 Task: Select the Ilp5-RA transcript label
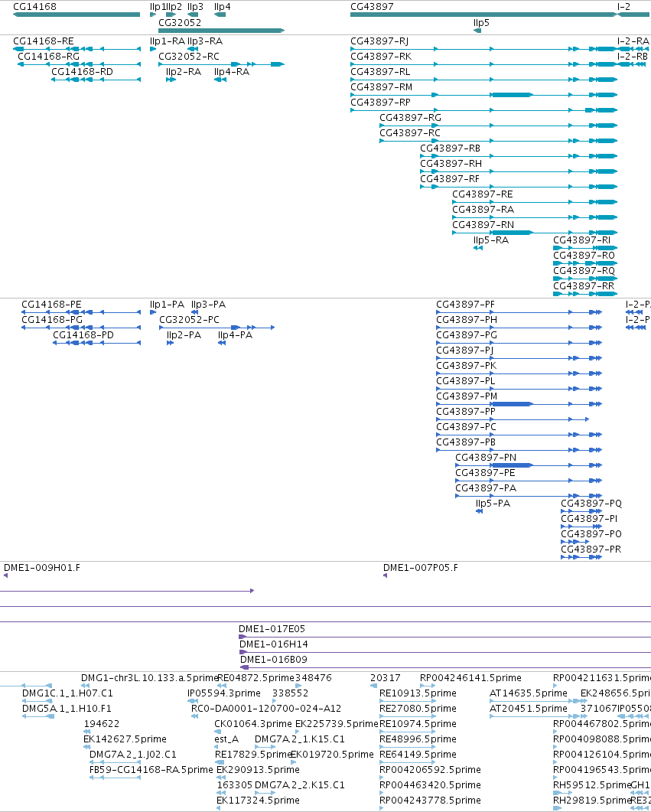point(491,240)
